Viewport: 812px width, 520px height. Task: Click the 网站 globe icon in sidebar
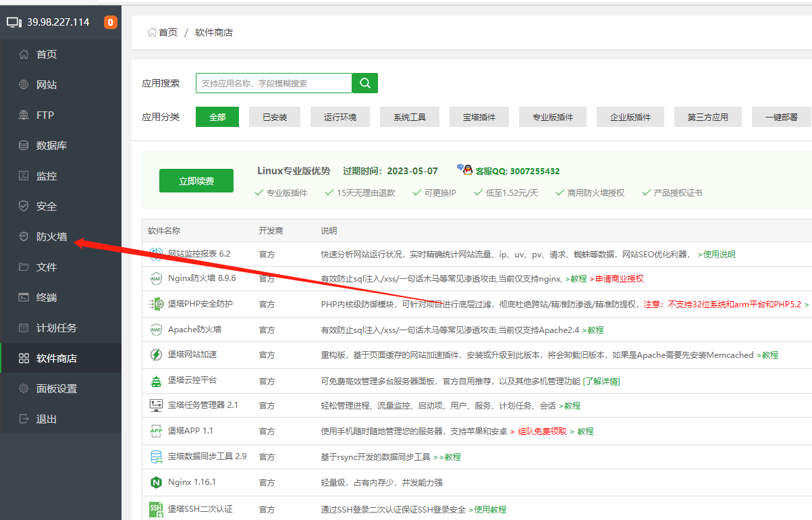click(x=24, y=84)
